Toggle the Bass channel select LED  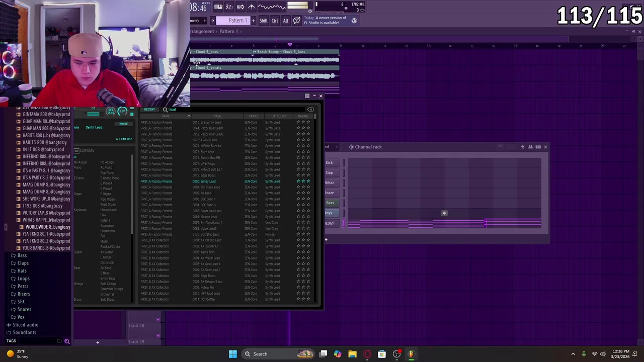coord(344,203)
